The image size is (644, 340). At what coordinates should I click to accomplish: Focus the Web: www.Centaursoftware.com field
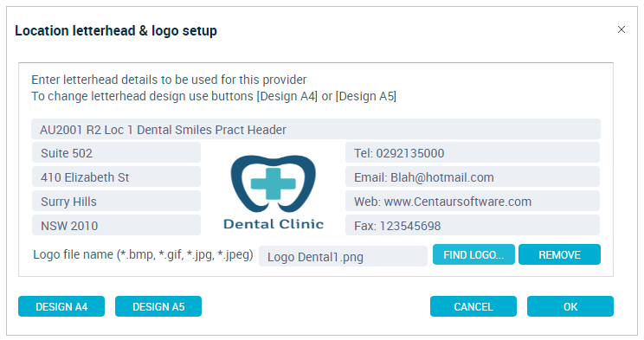click(473, 202)
